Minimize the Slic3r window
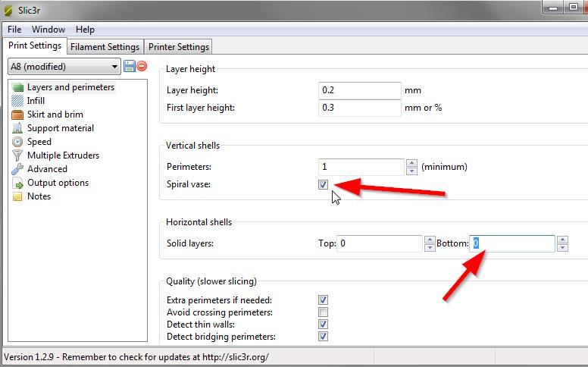Viewport: 588px width, 367px height. tap(553, 7)
